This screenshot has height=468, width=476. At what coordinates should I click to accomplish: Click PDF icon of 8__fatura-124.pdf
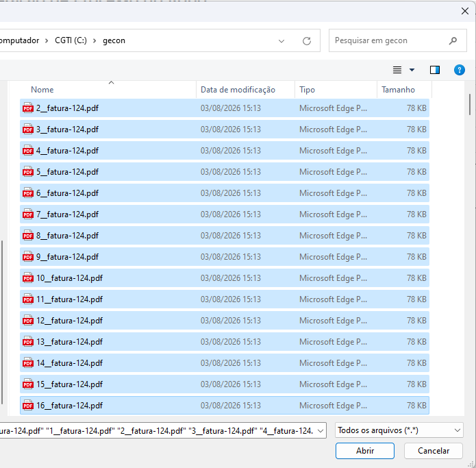pyautogui.click(x=28, y=235)
